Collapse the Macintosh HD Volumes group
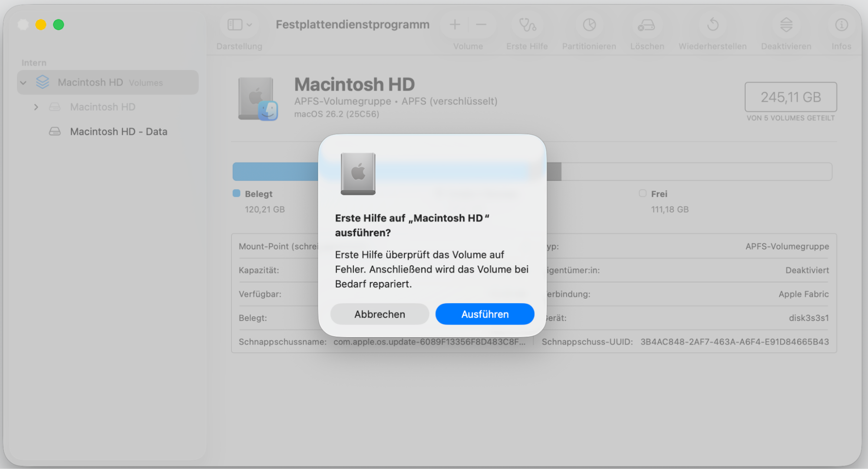The image size is (868, 469). point(23,82)
